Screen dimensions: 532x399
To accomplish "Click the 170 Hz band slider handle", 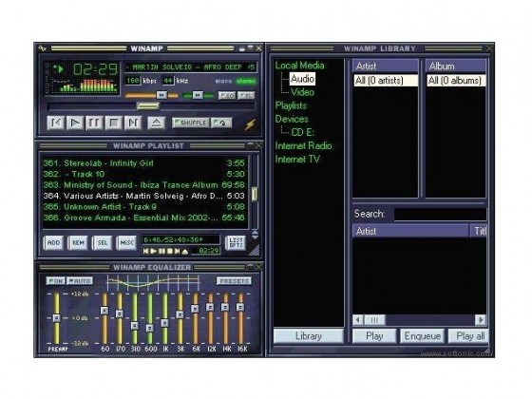I will tap(120, 313).
